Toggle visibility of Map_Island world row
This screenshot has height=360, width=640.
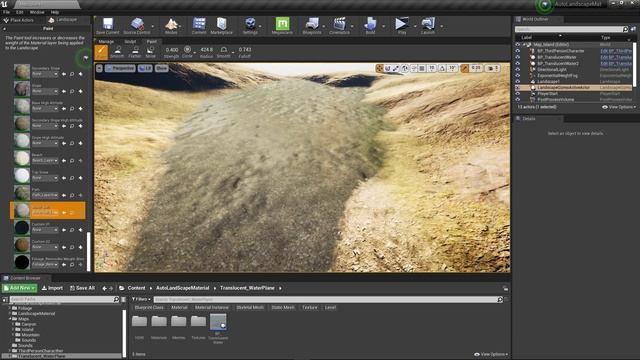[518, 45]
